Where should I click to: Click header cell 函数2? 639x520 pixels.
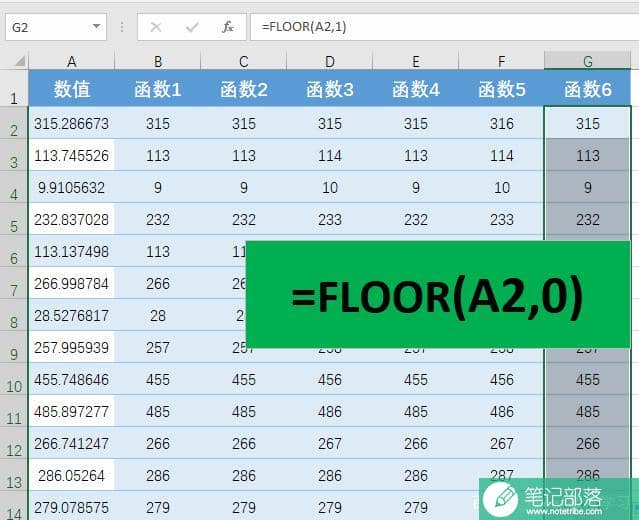pos(244,88)
